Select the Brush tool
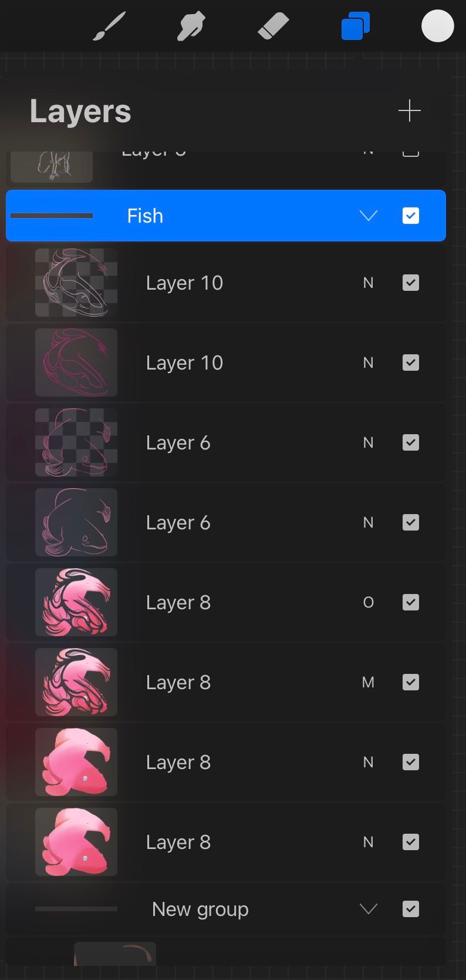The image size is (466, 980). [x=110, y=26]
